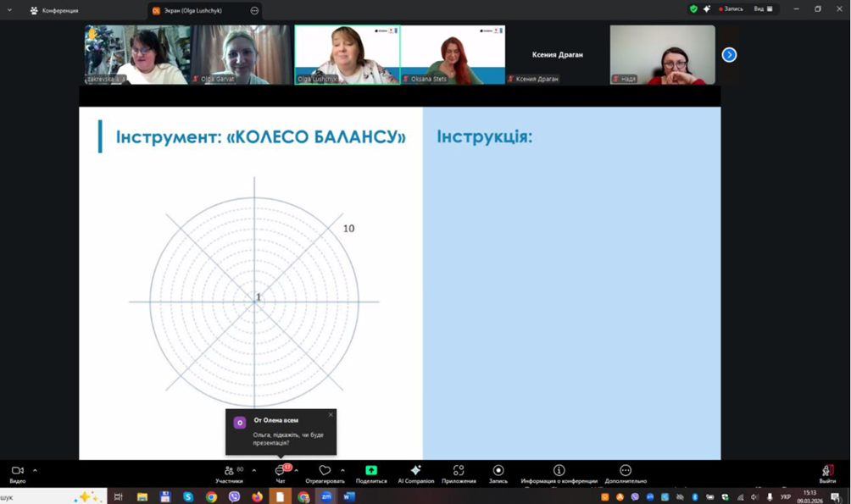Close the chat message popup from Олена

coord(331,414)
